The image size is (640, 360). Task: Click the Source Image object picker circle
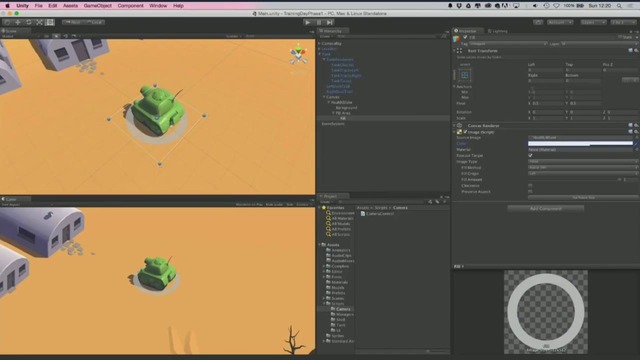click(637, 138)
